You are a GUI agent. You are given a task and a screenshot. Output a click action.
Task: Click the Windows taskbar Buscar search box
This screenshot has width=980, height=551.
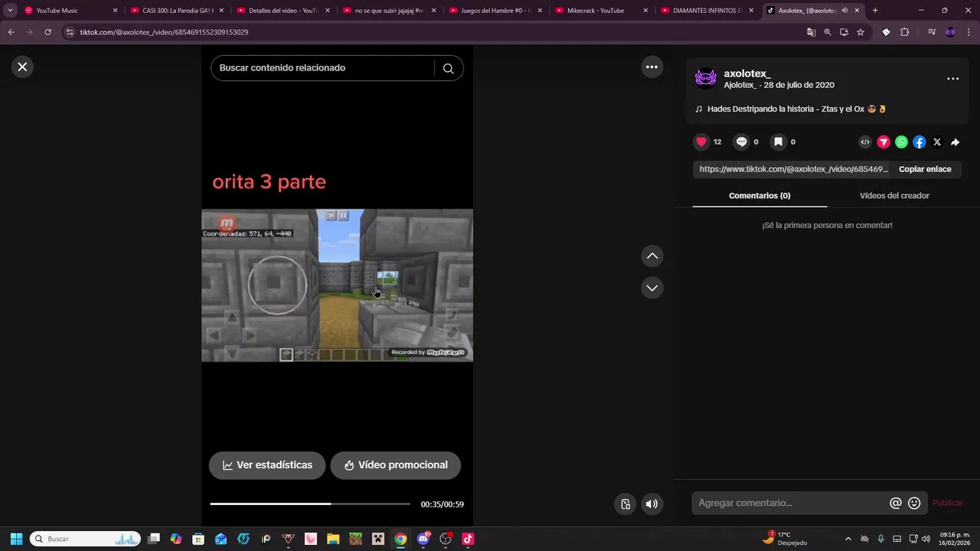[85, 539]
